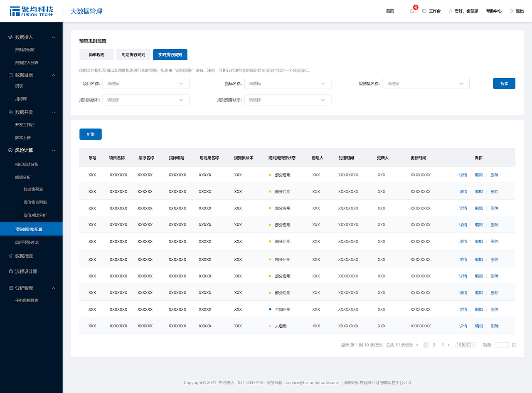The height and width of the screenshot is (393, 532).
Task: Select the 实时执行规则 tab
Action: (170, 54)
